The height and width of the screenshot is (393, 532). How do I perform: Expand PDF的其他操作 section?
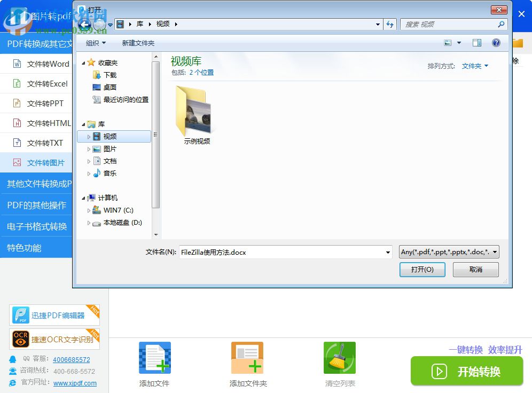click(36, 205)
